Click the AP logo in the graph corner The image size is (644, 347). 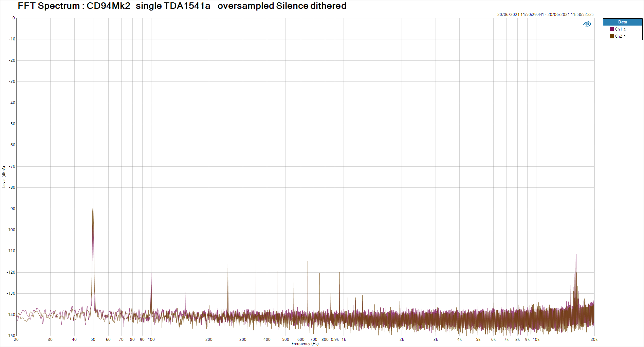click(x=587, y=24)
